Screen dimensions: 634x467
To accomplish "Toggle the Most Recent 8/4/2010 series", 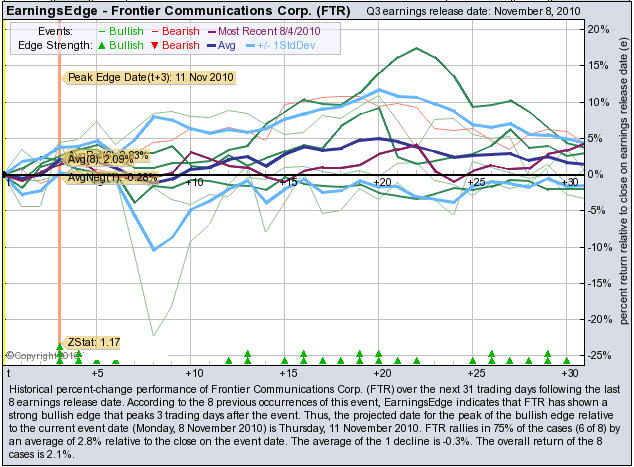I will coord(263,31).
